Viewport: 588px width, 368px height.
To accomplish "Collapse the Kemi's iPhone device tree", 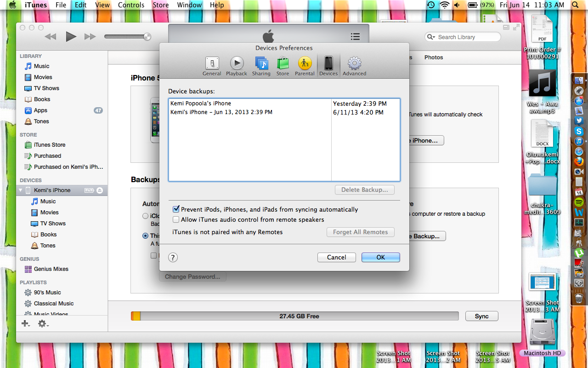I will [x=20, y=190].
